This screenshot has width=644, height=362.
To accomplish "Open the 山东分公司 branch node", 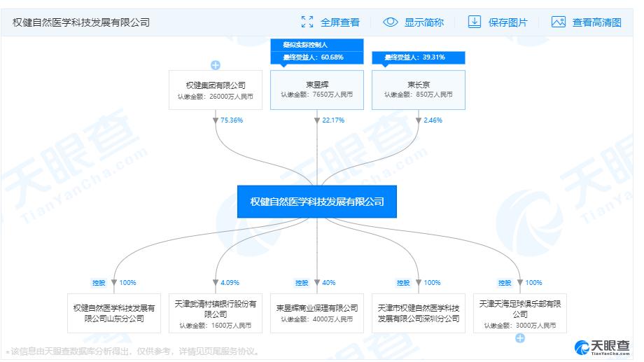I will pyautogui.click(x=114, y=313).
